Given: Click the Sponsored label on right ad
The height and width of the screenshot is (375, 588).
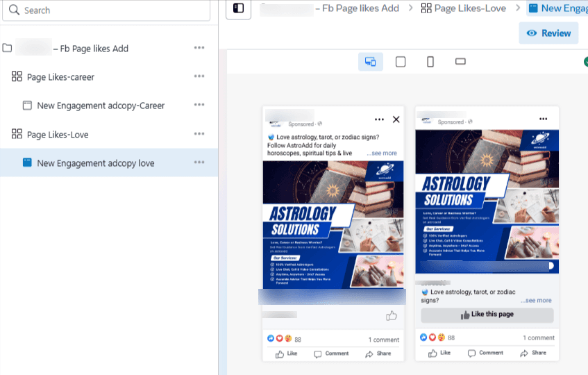Looking at the screenshot, I should 451,122.
